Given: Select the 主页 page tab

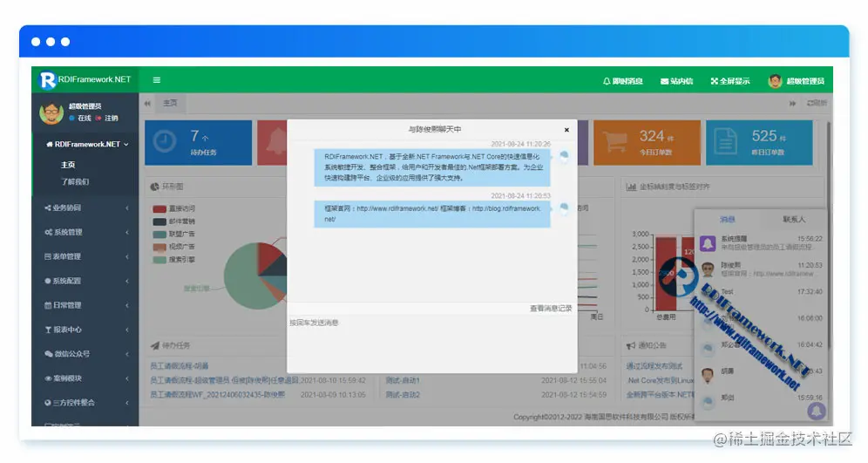Looking at the screenshot, I should (170, 103).
